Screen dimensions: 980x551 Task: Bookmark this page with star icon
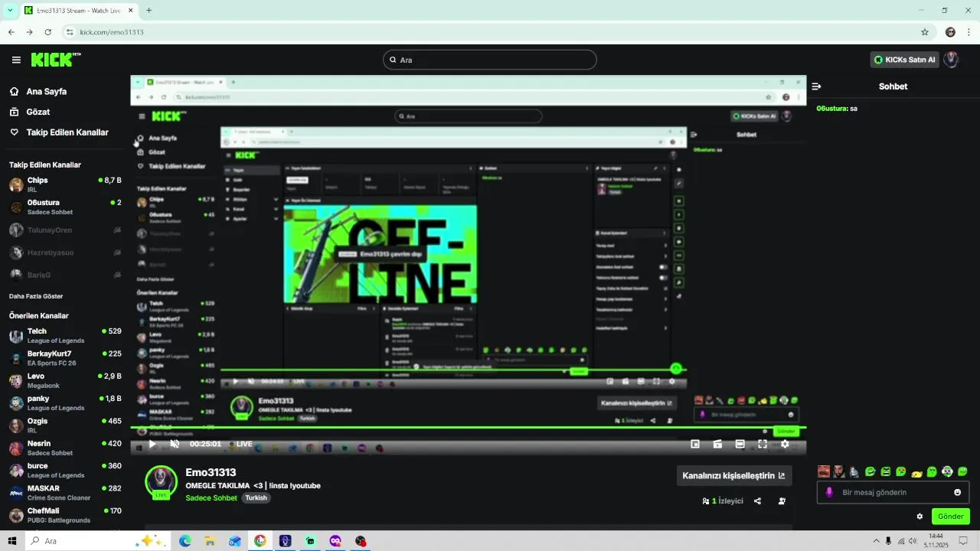tap(925, 32)
